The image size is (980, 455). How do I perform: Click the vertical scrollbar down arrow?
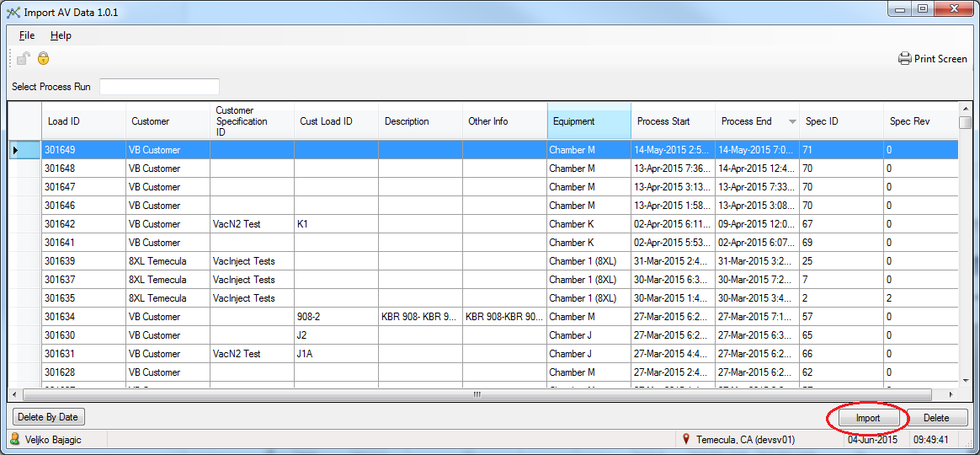pos(966,381)
